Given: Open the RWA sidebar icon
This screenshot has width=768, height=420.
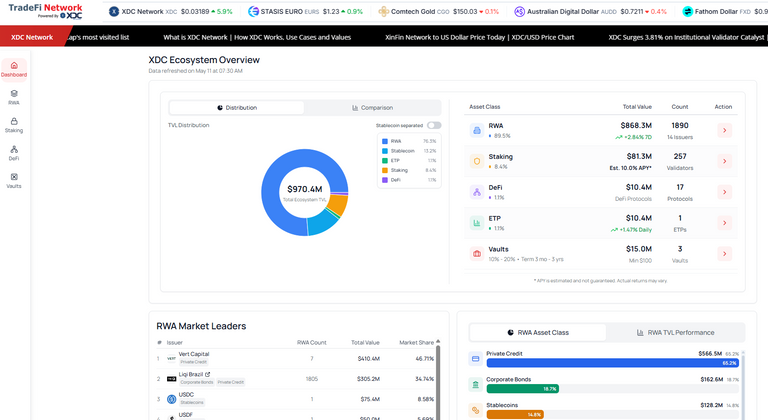Looking at the screenshot, I should pyautogui.click(x=14, y=97).
